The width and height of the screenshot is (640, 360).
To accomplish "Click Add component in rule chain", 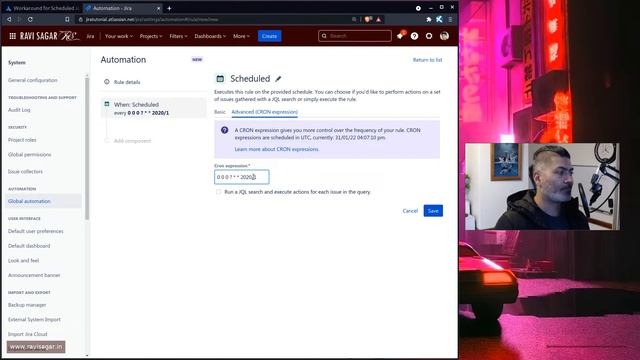I will pos(132,141).
